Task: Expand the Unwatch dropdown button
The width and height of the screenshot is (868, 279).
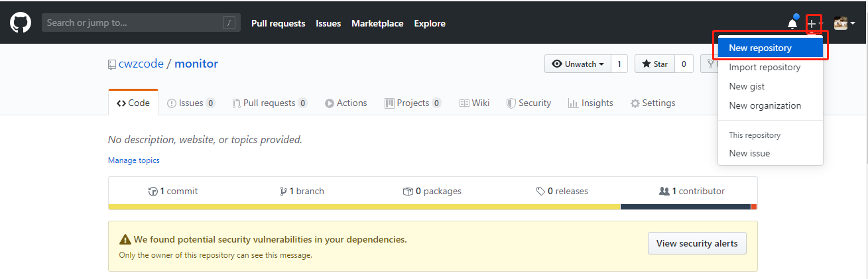Action: (578, 64)
